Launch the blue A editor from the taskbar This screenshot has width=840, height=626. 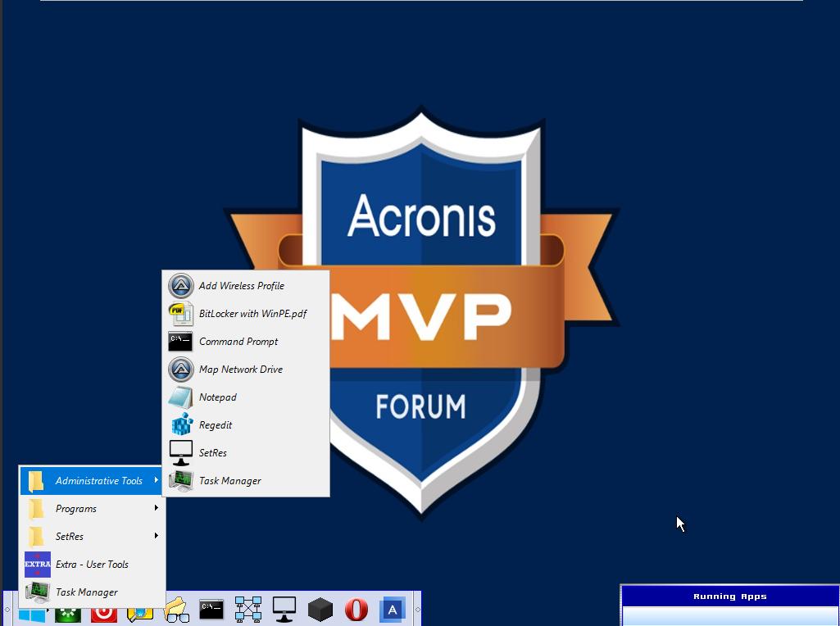[x=392, y=610]
